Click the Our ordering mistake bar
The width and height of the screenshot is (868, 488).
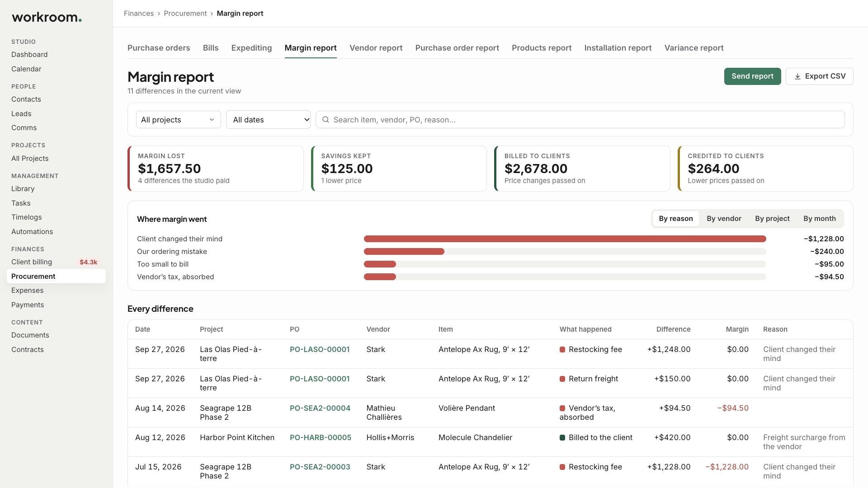tap(404, 251)
